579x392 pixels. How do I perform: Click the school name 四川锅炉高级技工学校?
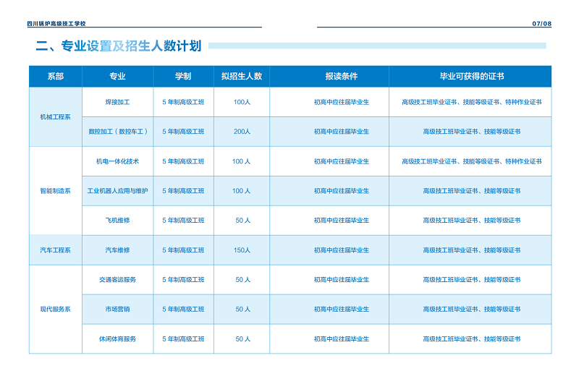(x=56, y=24)
